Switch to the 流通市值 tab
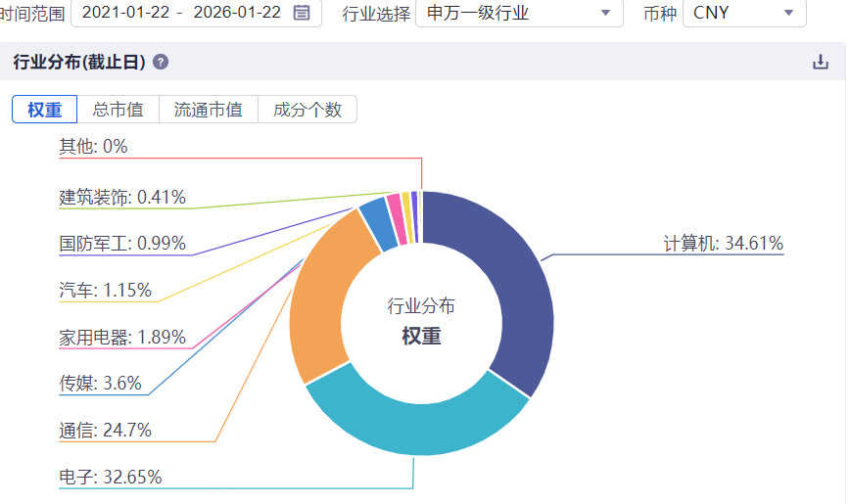Screen dimensions: 851x504 [209, 110]
